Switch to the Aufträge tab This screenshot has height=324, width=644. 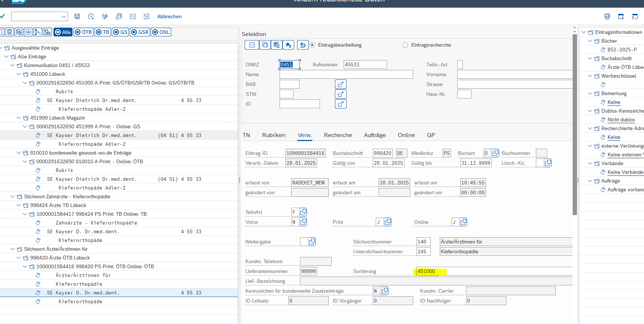[x=375, y=135]
